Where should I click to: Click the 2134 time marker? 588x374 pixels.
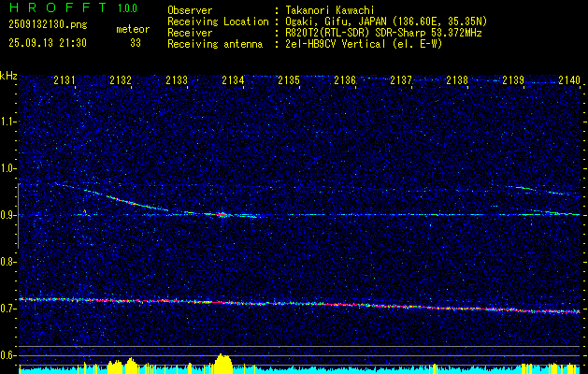233,79
